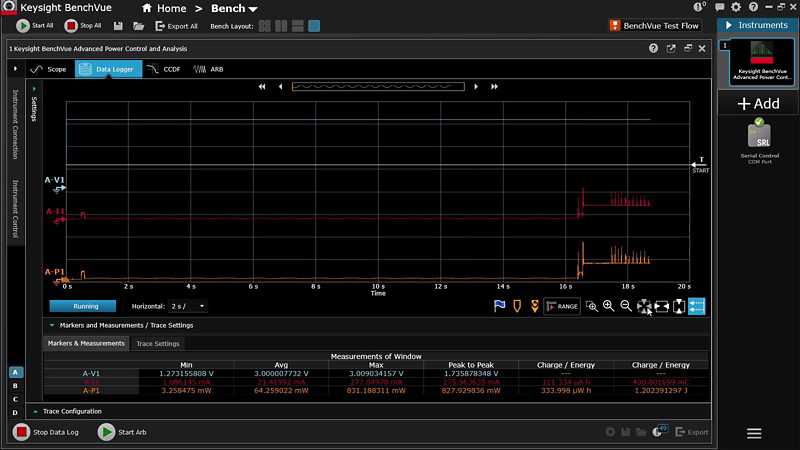This screenshot has width=800, height=450.
Task: Switch to the CCDF tab
Action: point(164,69)
